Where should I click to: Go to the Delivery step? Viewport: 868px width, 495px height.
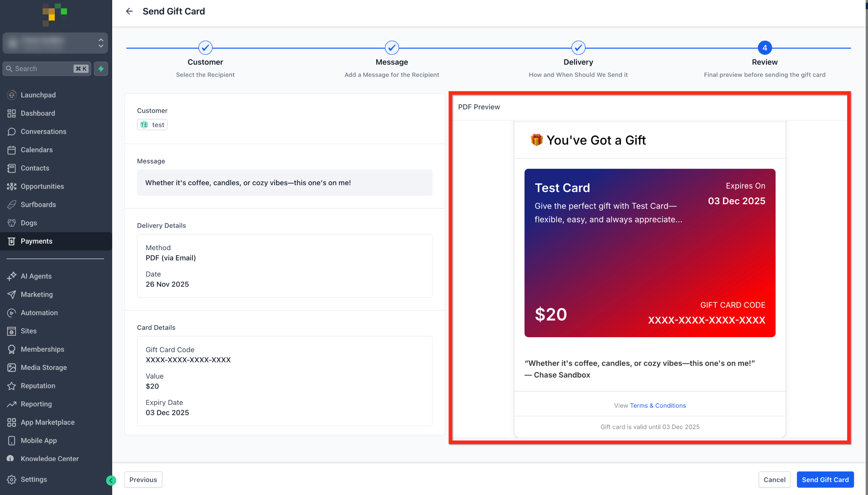pyautogui.click(x=578, y=48)
